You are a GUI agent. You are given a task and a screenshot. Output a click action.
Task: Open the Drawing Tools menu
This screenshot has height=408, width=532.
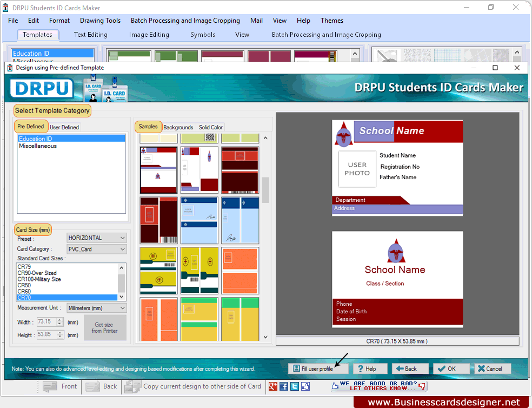coord(100,21)
